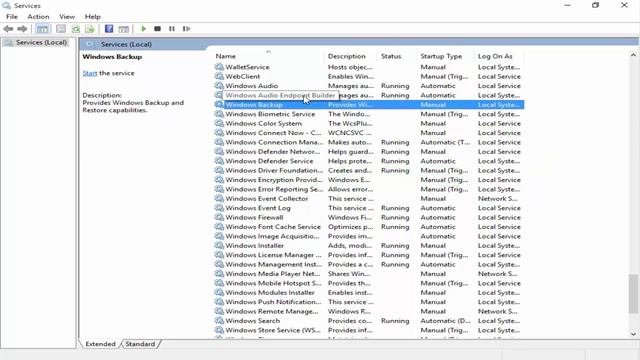Screen dimensions: 640x360
Task: Select Windows Defender Network service row
Action: 369,151
